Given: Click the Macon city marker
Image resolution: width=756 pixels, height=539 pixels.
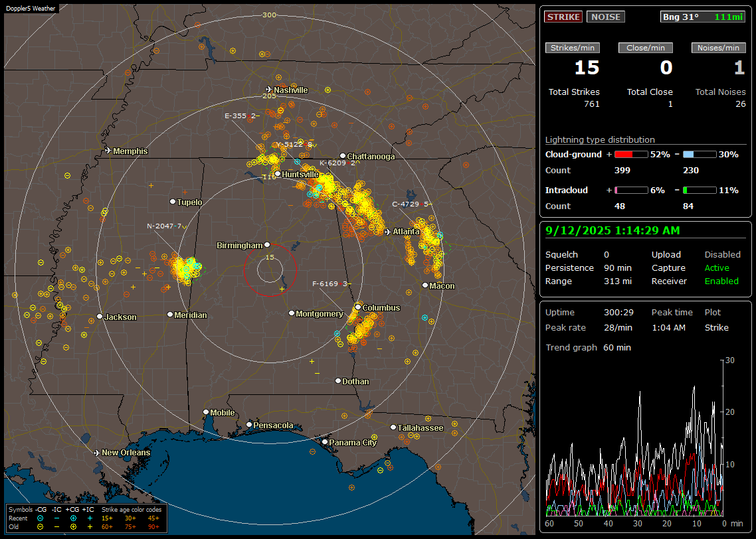Looking at the screenshot, I should [425, 285].
